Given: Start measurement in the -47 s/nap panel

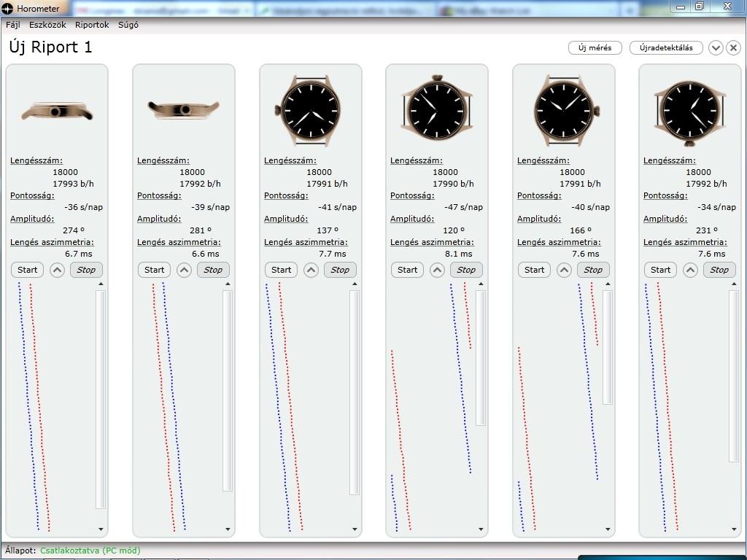Looking at the screenshot, I should 407,270.
